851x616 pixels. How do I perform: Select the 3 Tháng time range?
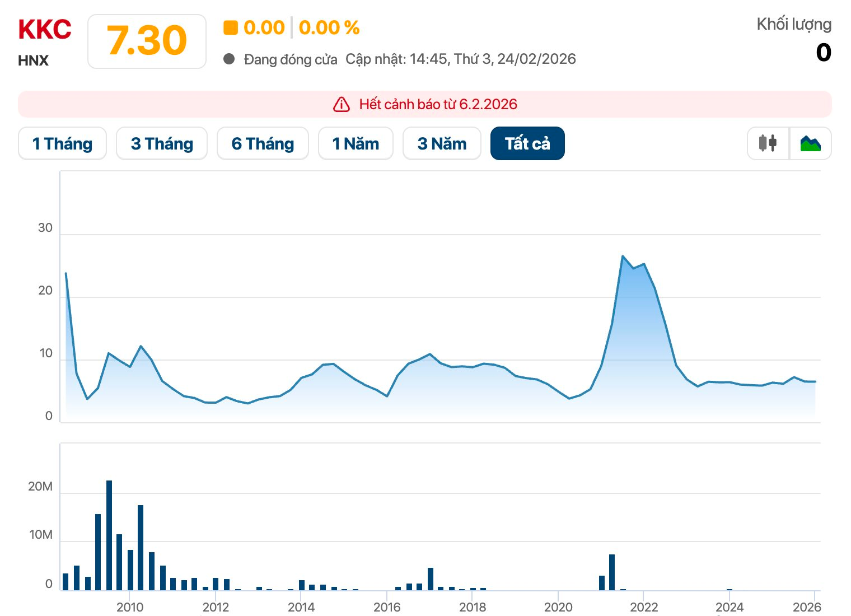click(x=162, y=143)
